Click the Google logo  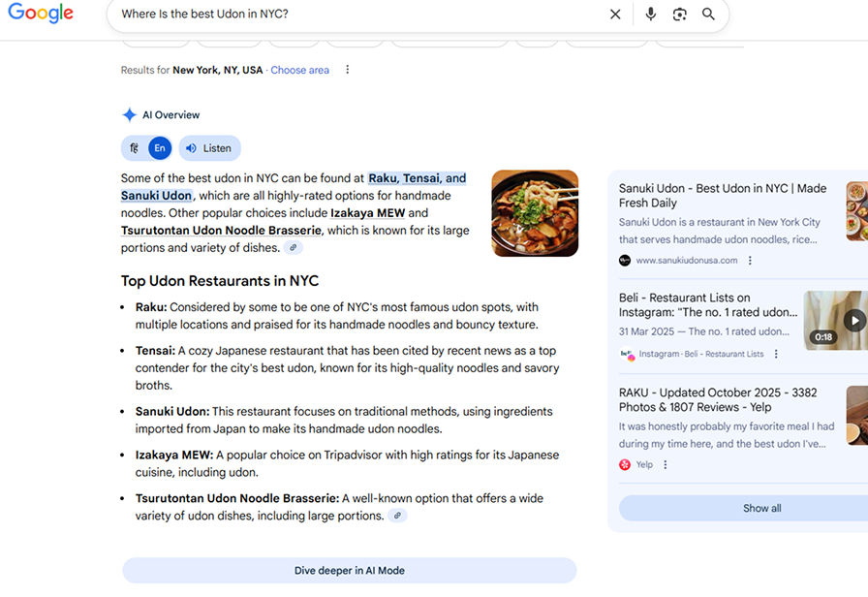click(x=41, y=14)
